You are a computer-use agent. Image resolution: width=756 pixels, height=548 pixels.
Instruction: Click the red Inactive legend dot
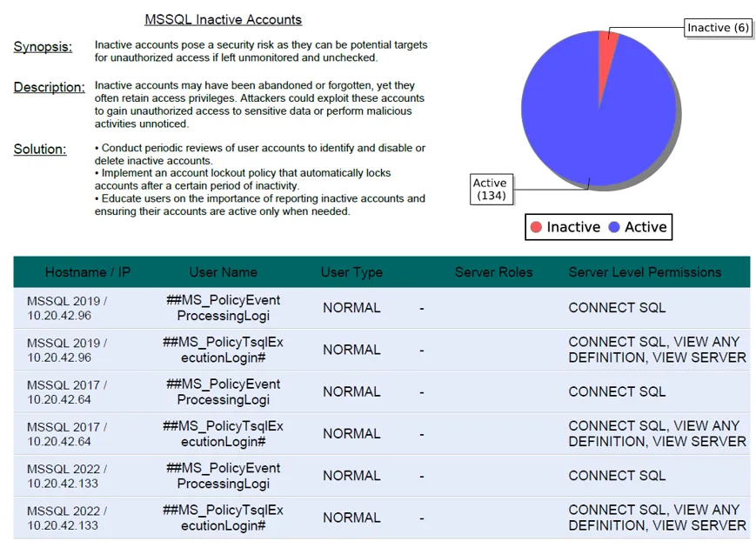coord(536,227)
